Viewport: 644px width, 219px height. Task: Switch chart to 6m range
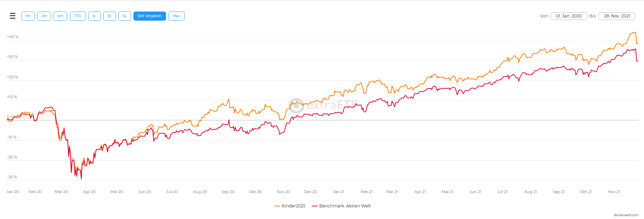(x=61, y=16)
